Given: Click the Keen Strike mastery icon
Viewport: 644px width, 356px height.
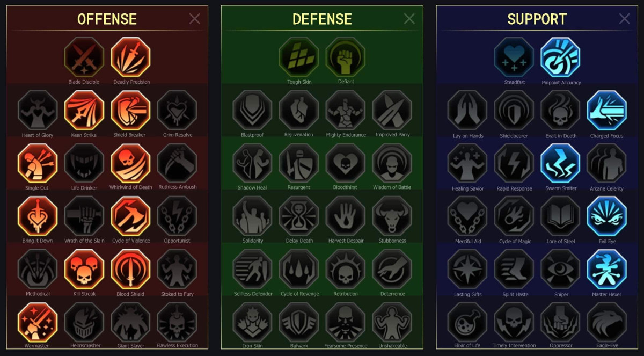Looking at the screenshot, I should 84,110.
